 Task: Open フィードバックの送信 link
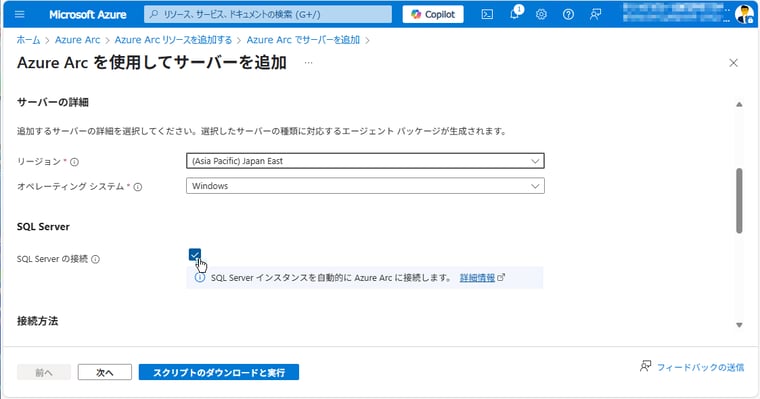tap(700, 367)
